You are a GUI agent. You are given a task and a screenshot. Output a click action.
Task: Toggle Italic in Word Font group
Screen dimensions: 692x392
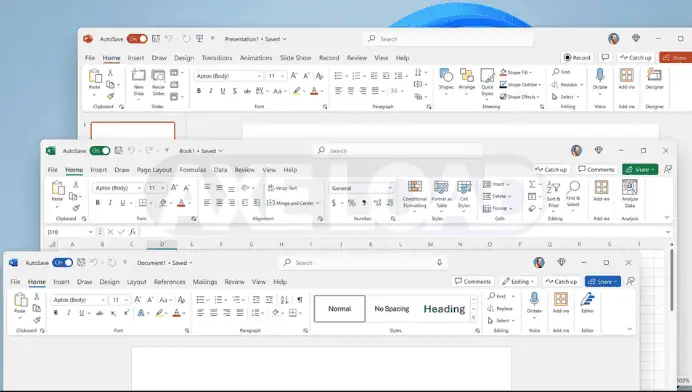pos(68,313)
